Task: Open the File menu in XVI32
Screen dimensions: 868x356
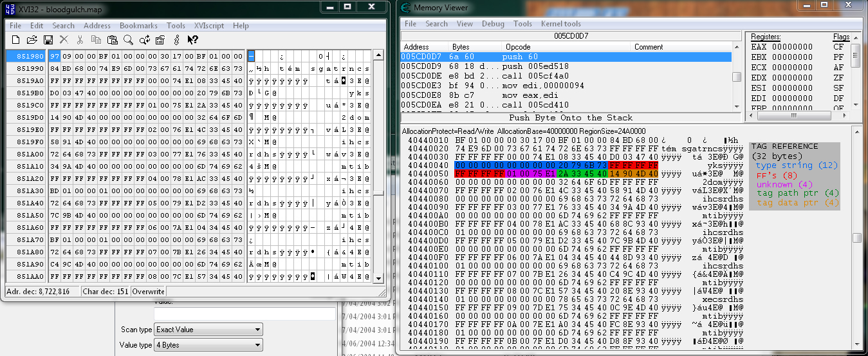Action: point(15,26)
